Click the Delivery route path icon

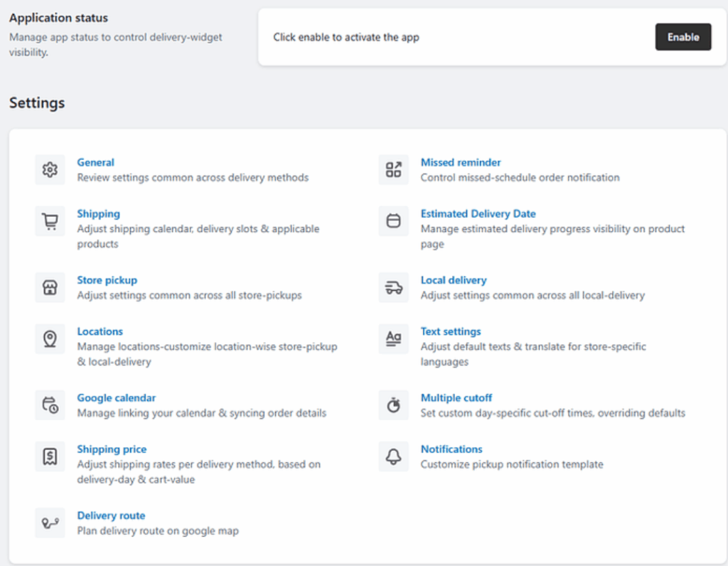[50, 523]
